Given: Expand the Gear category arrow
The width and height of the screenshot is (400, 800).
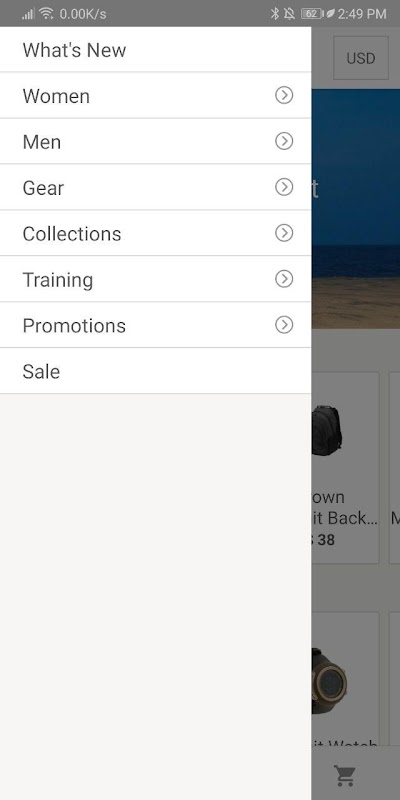Looking at the screenshot, I should pos(284,187).
